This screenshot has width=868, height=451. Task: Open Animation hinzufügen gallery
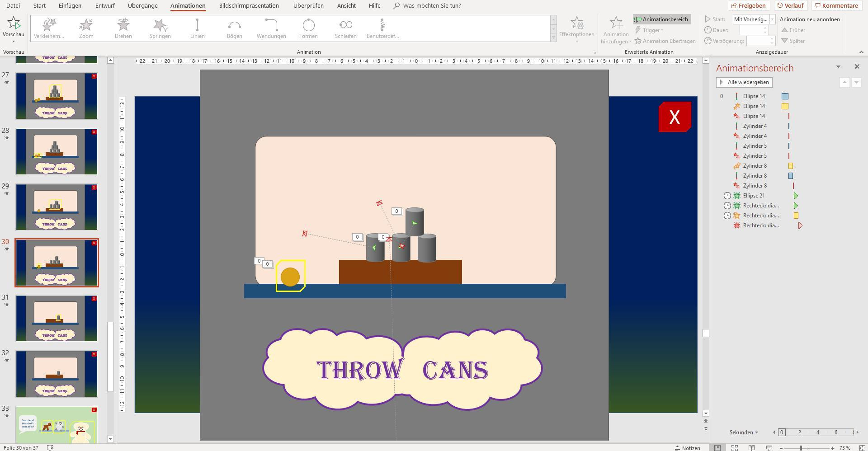click(616, 30)
